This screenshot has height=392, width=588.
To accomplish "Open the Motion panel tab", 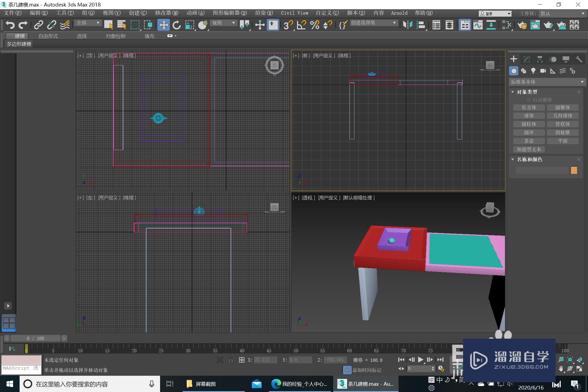I will coord(553,59).
